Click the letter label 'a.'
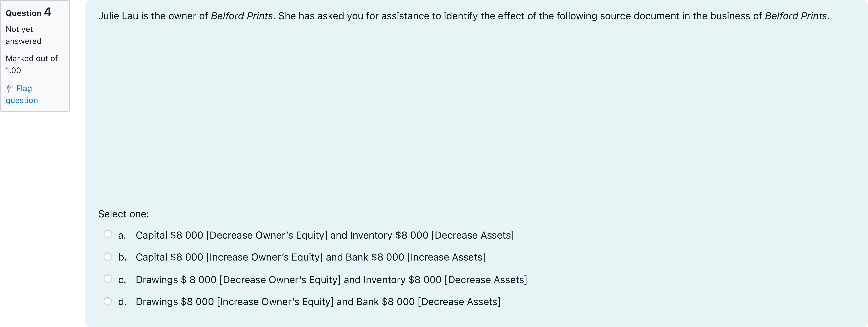The image size is (868, 327). pyautogui.click(x=122, y=235)
